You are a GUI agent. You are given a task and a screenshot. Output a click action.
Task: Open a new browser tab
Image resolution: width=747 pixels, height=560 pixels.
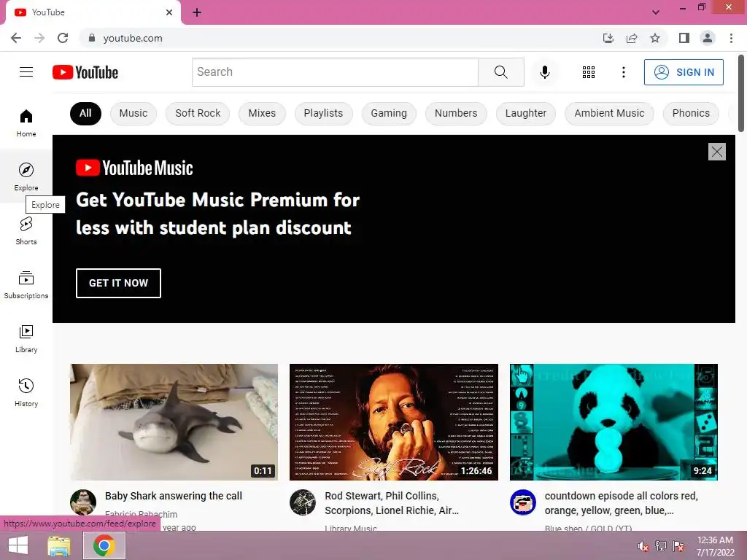197,12
